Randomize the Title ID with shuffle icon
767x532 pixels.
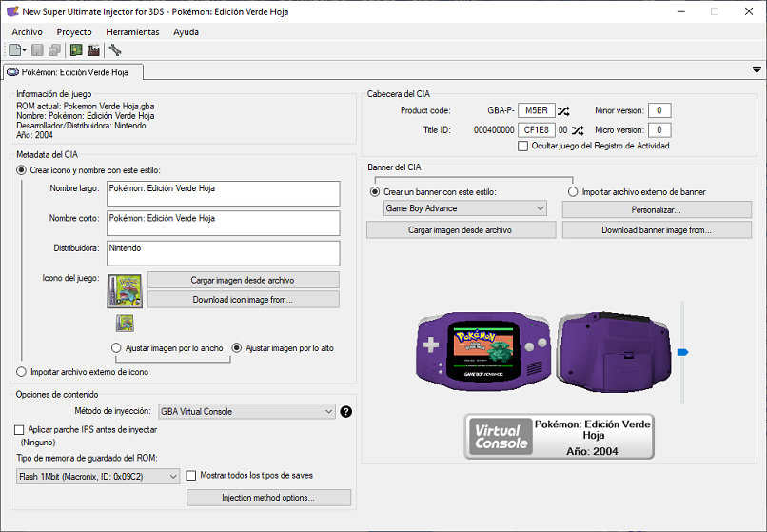coord(580,130)
